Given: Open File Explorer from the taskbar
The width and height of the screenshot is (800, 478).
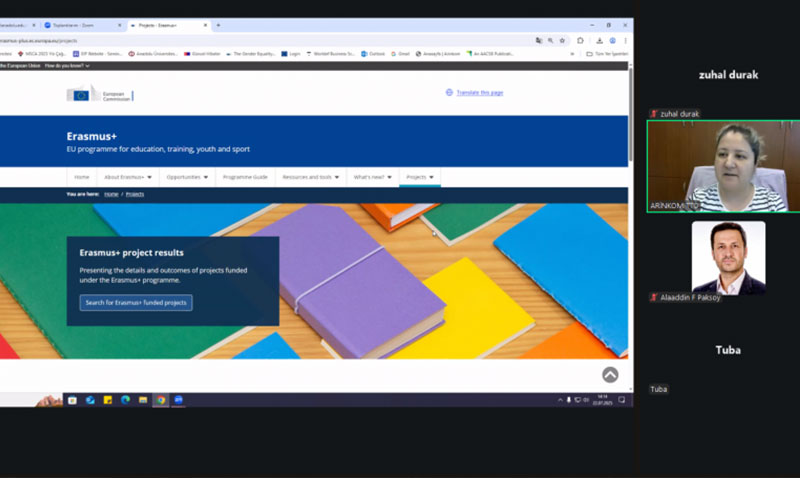Looking at the screenshot, I should pyautogui.click(x=143, y=400).
